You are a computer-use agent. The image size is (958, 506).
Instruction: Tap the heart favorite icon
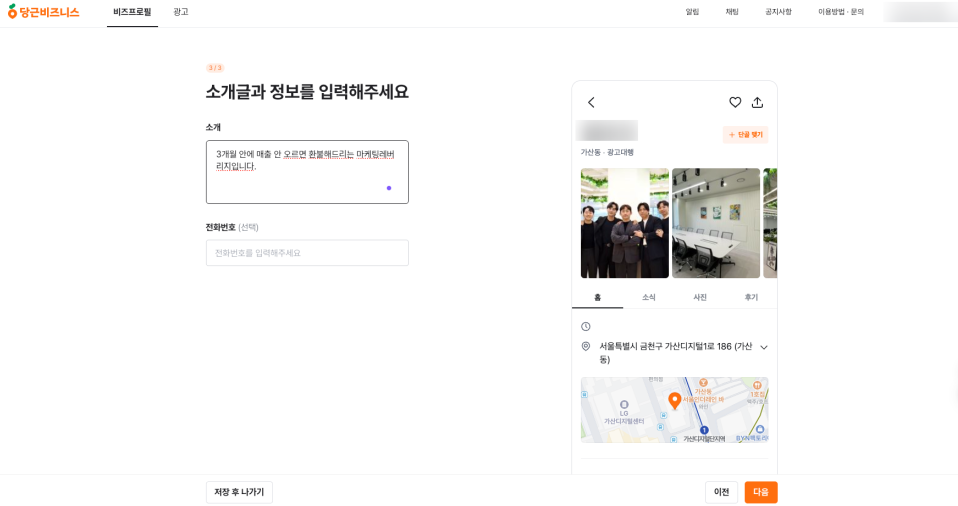click(x=735, y=103)
